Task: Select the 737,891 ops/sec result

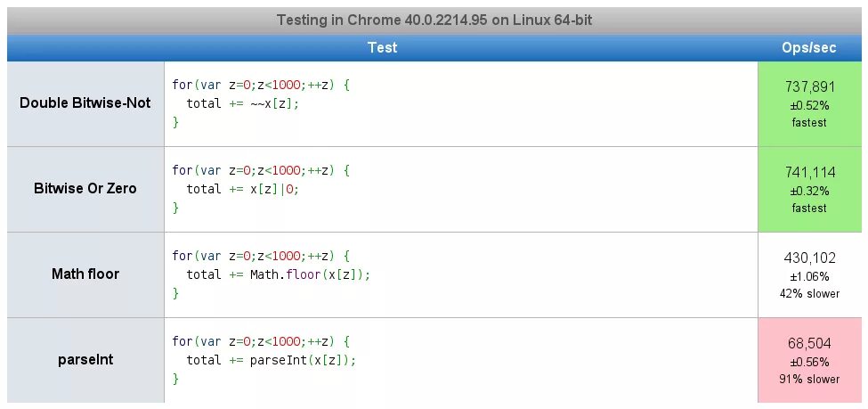Action: 809,86
